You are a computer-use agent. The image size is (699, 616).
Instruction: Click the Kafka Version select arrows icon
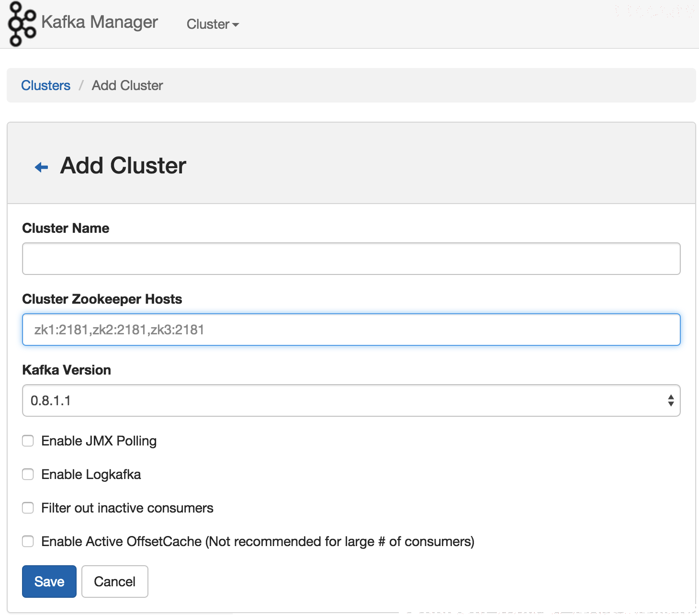(671, 400)
